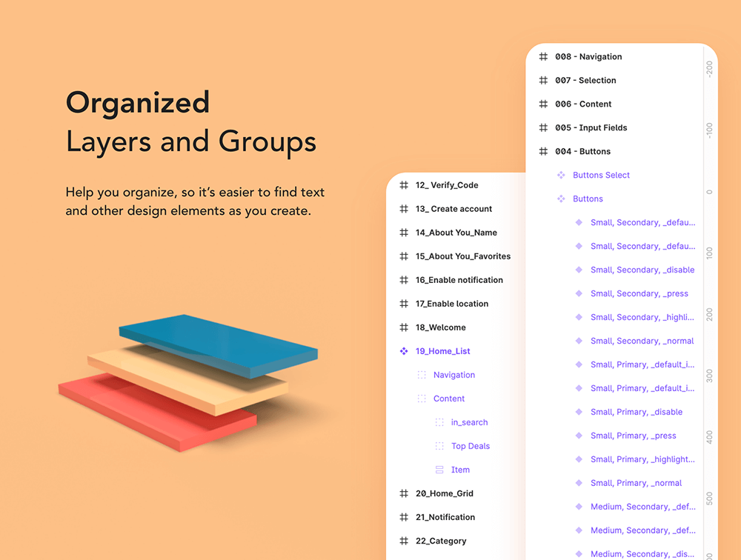Collapse the 004 - Buttons frame

(582, 152)
